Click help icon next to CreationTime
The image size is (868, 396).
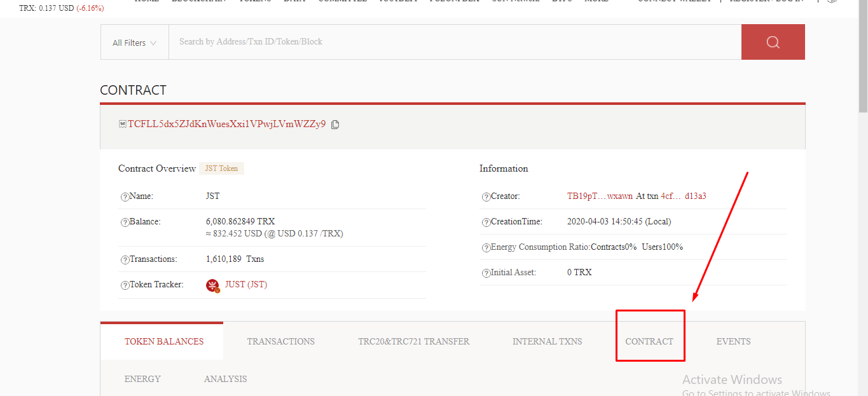(x=486, y=222)
